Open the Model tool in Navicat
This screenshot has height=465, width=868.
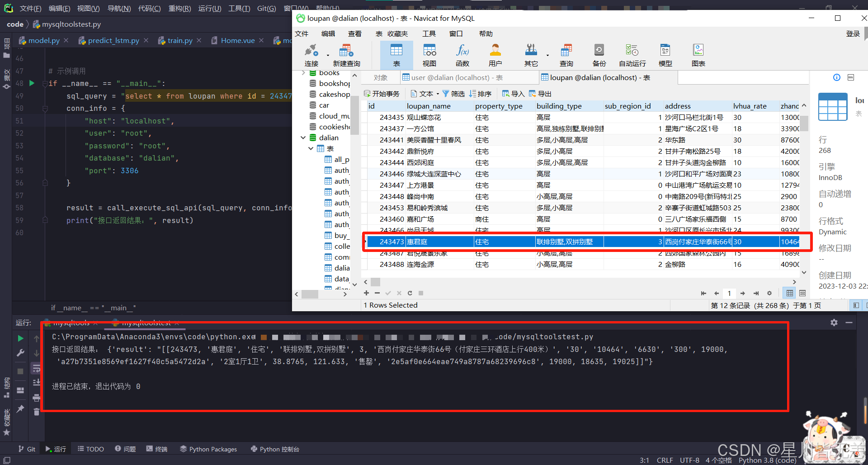[665, 55]
